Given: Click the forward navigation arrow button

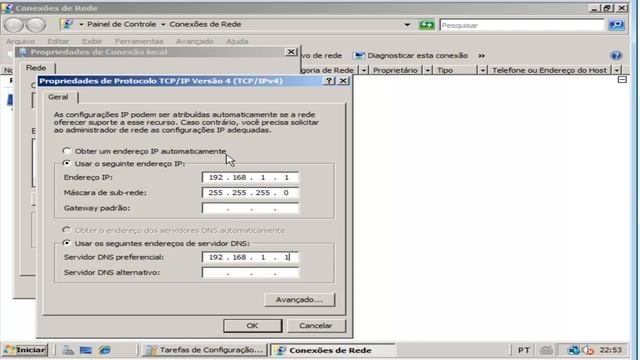Looking at the screenshot, I should tap(36, 25).
